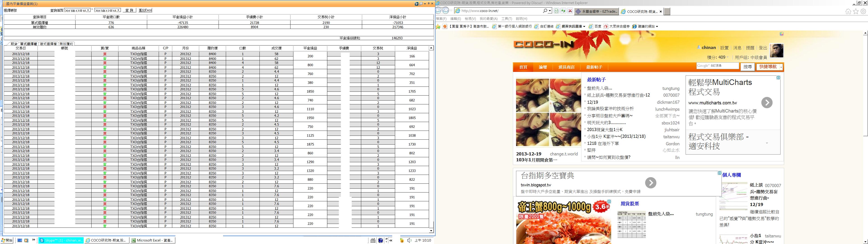
Task: Click the table scroll-up arrow in trading panel
Action: coord(431,48)
